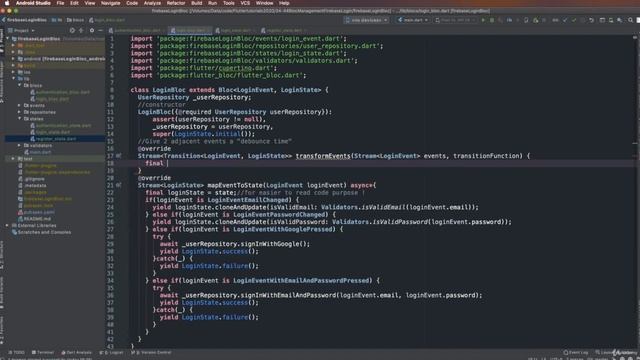The height and width of the screenshot is (360, 640).
Task: Select authentication_bloc.dart under blocs
Action: coord(60,92)
